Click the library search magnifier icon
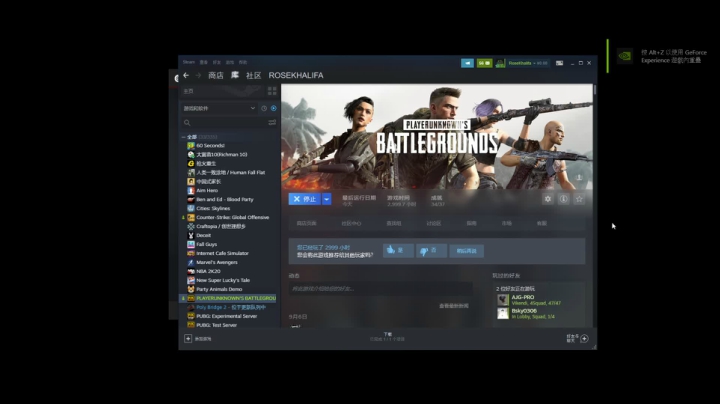Viewport: 720px width, 404px height. [187, 123]
